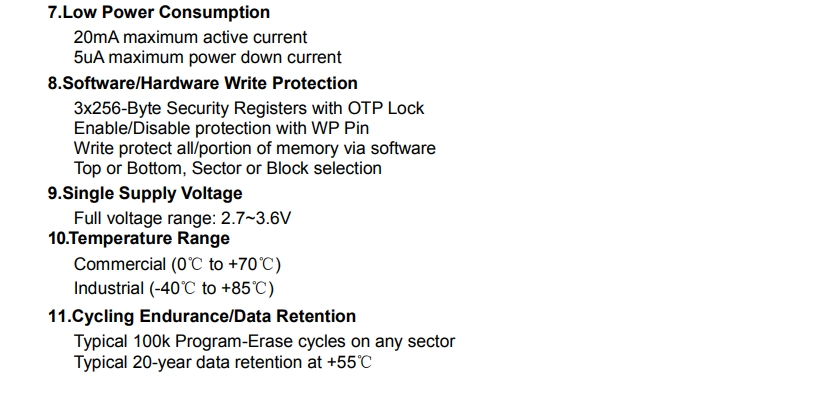
Task: Click the Commercial temperature range line
Action: coord(177,264)
